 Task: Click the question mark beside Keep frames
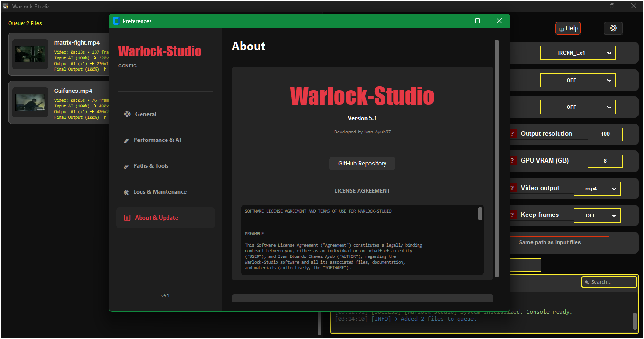click(513, 215)
